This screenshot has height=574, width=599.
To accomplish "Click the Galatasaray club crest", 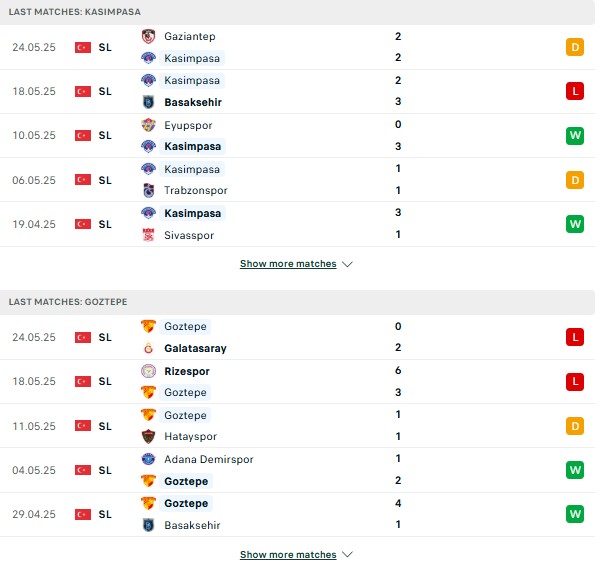I will click(148, 348).
